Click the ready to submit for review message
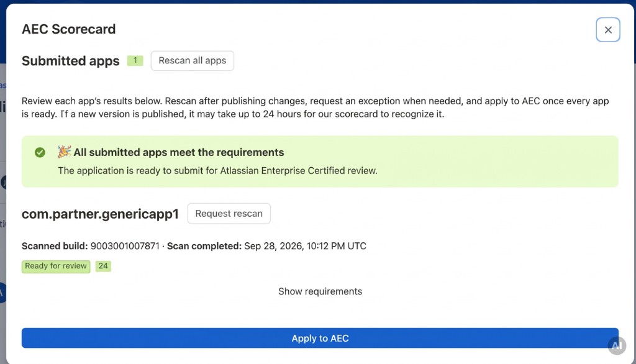This screenshot has height=364, width=636. pos(217,170)
